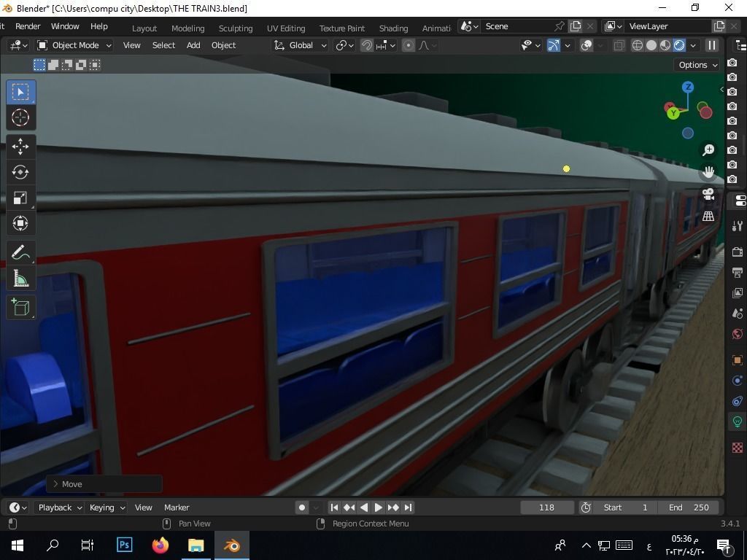Activate the Move tool
The width and height of the screenshot is (747, 560).
coord(20,147)
